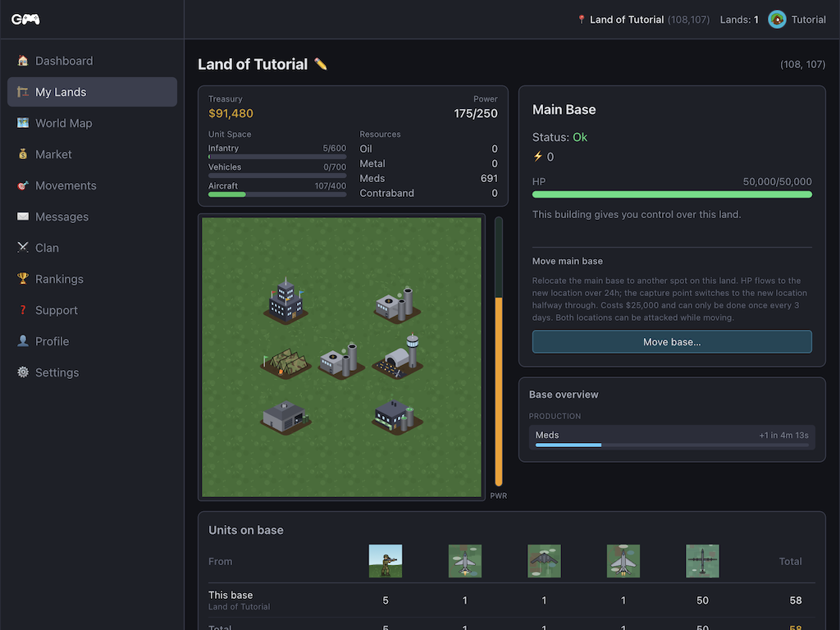Go to the Market page
This screenshot has height=630, width=840.
pyautogui.click(x=92, y=154)
